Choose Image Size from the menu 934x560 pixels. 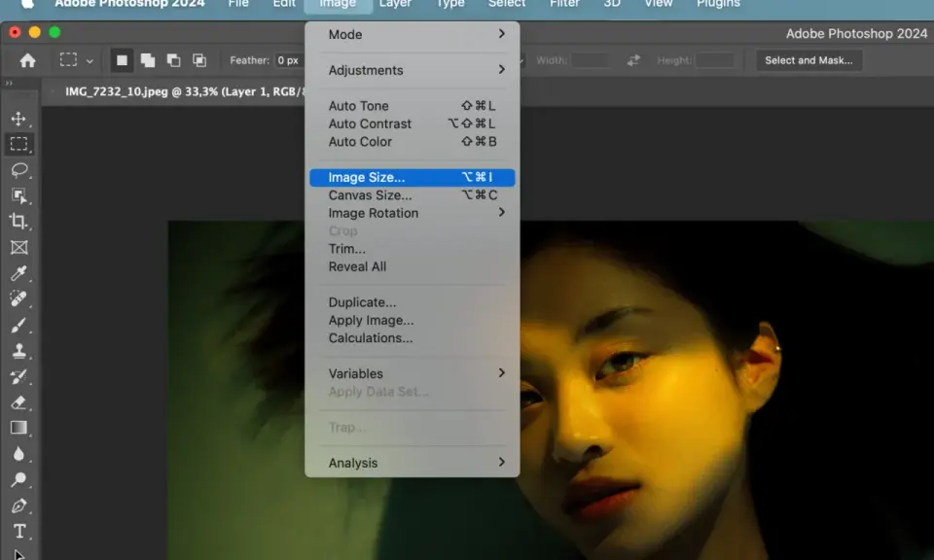(413, 177)
